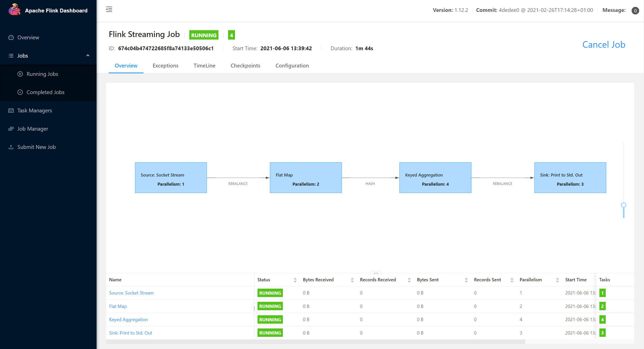Image resolution: width=644 pixels, height=349 pixels.
Task: Open Job Manager page
Action: [x=32, y=129]
